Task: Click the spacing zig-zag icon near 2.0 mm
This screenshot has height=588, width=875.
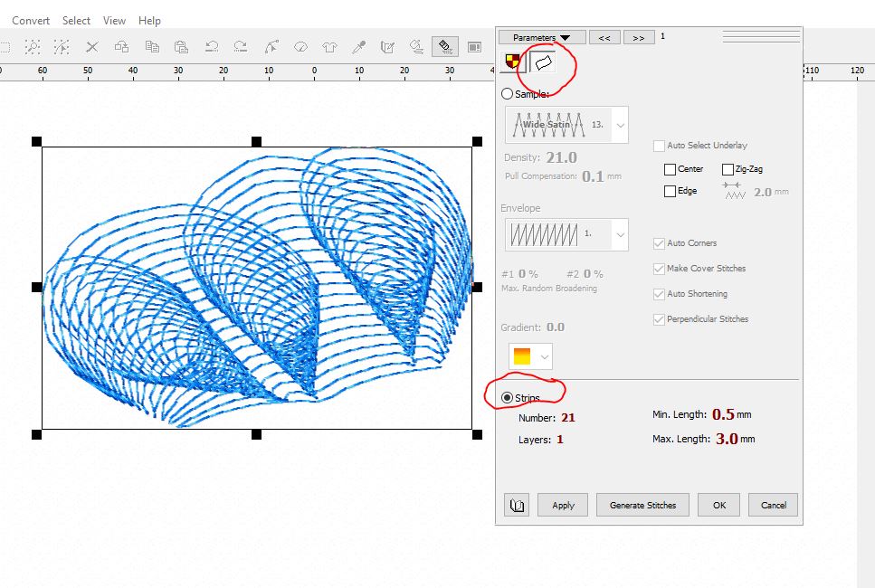Action: point(734,191)
